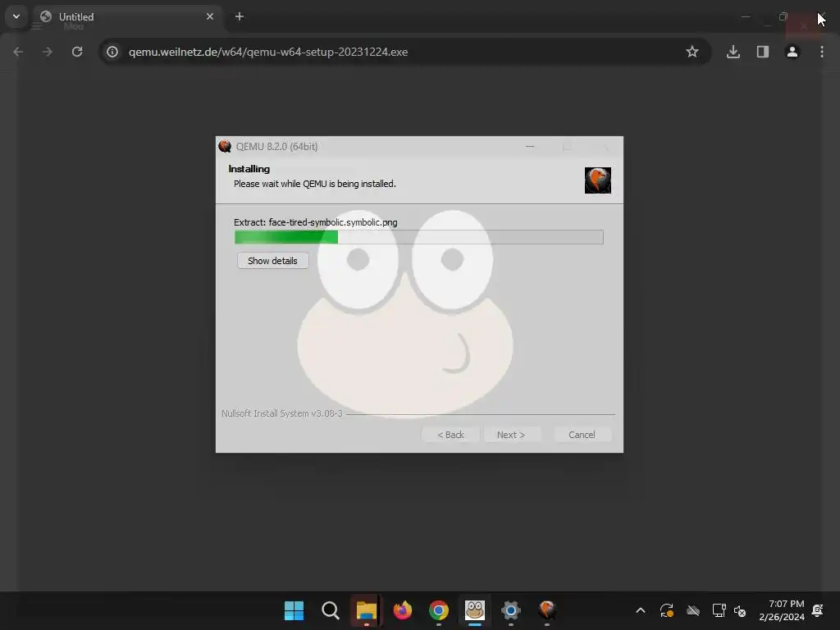Click QEMU title bar icon

tap(225, 146)
